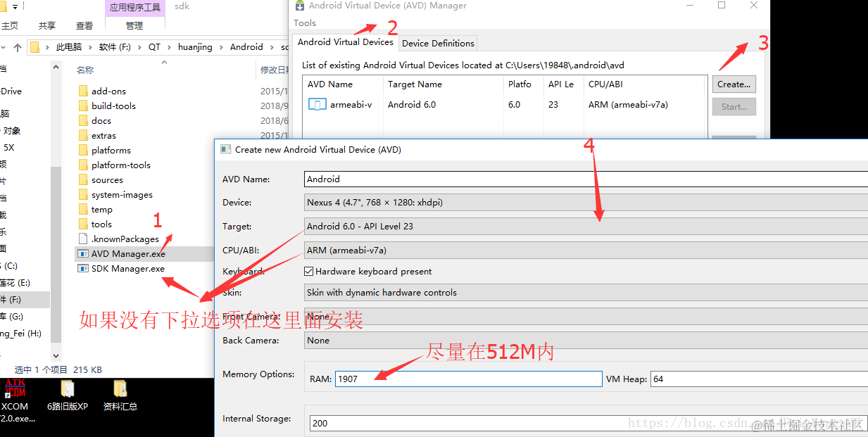Select the extras folder icon
The width and height of the screenshot is (868, 437).
click(82, 135)
